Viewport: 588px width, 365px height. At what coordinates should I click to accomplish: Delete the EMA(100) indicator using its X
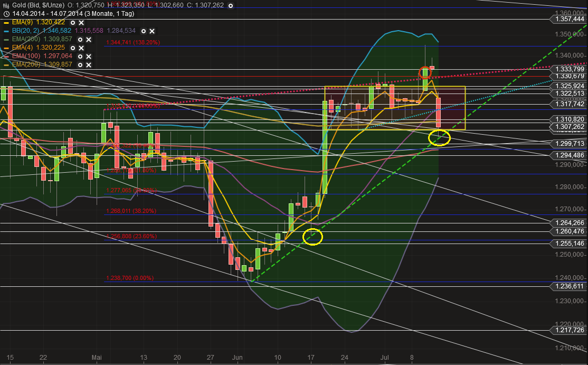click(x=89, y=56)
